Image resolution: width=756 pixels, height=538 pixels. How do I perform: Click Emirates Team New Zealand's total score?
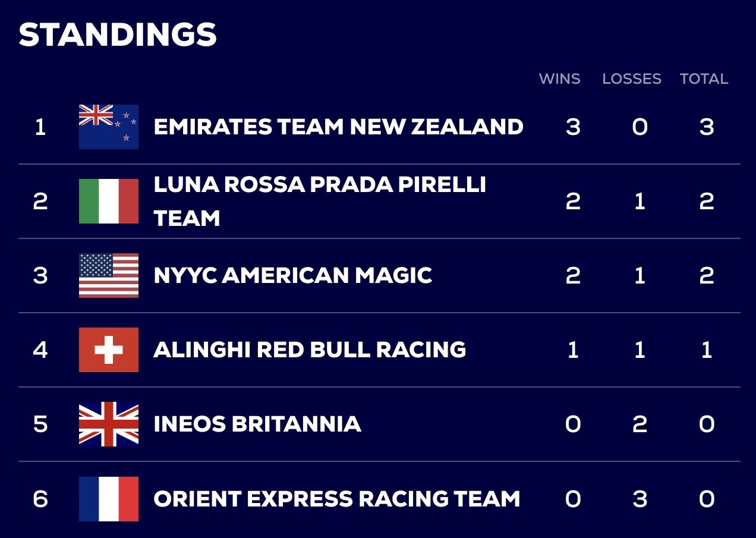pos(706,127)
